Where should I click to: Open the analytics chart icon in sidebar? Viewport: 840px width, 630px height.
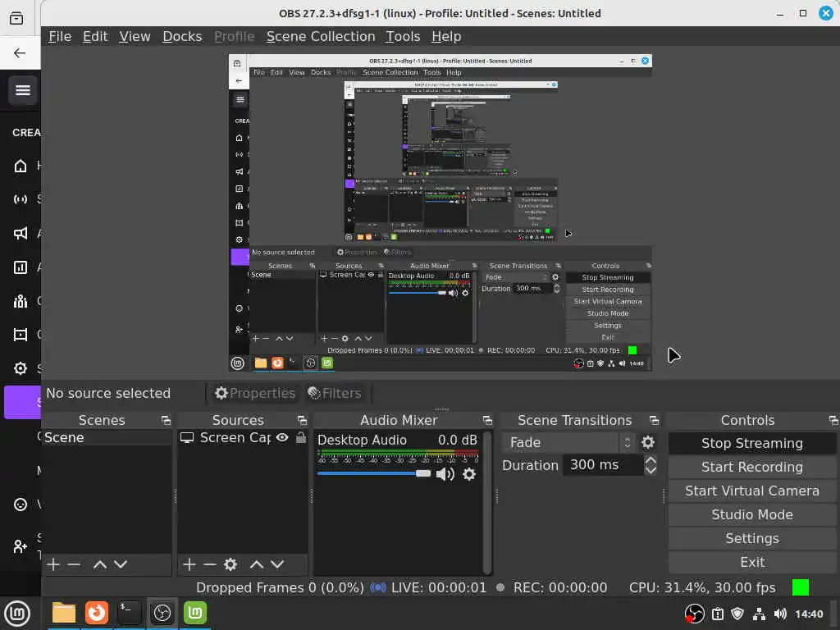(21, 267)
